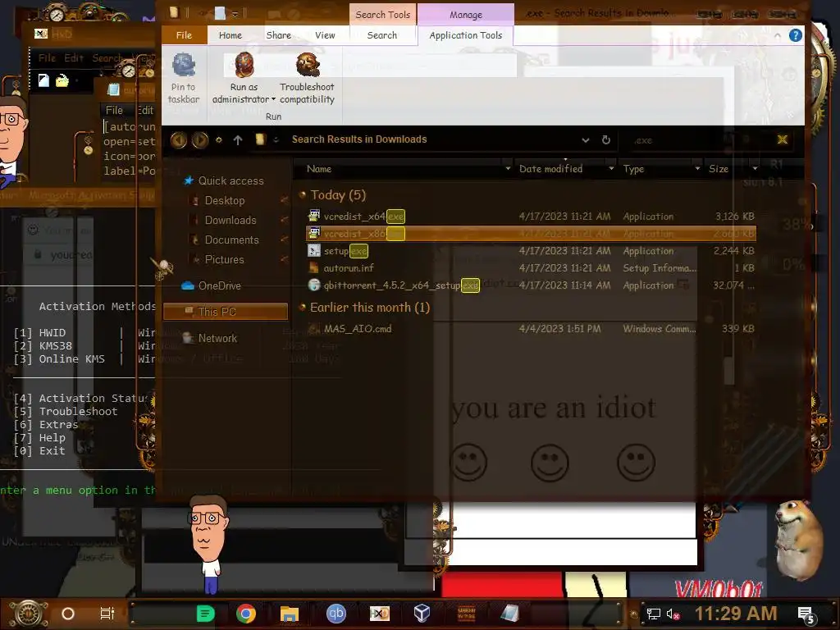The width and height of the screenshot is (840, 630).
Task: Sort by the Name column header
Action: coord(319,169)
